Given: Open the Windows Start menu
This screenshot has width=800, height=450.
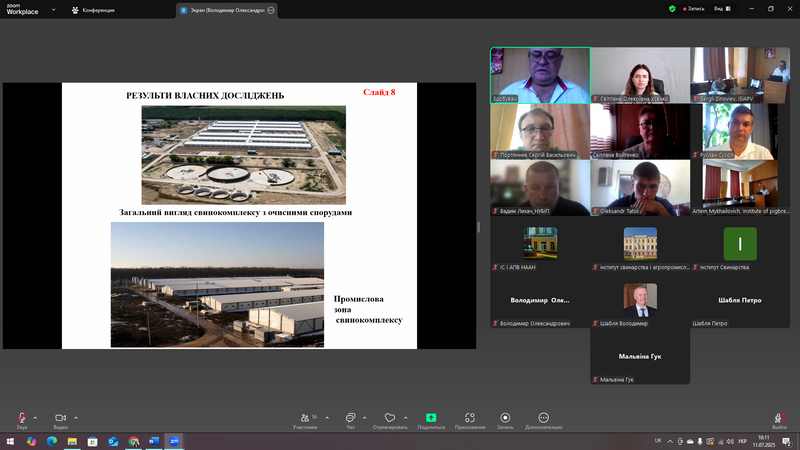Looking at the screenshot, I should click(10, 441).
